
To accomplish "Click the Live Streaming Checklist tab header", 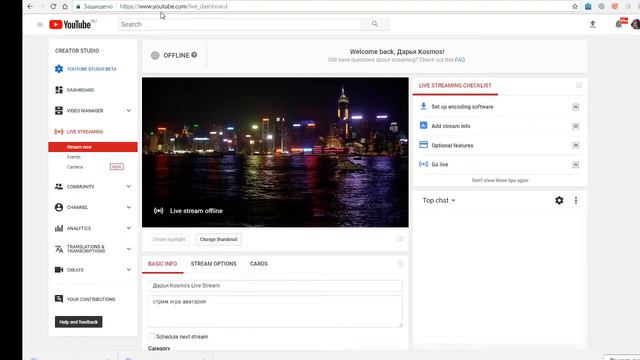I will pos(455,86).
